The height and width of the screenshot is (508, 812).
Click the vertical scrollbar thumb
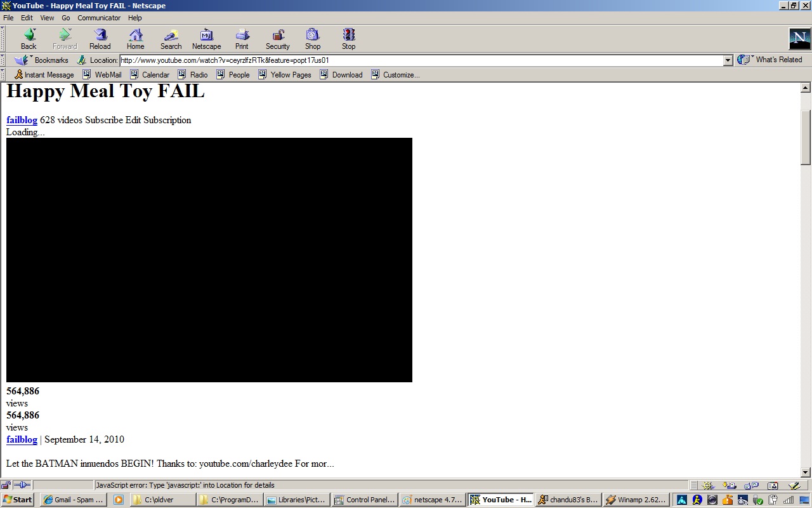coord(806,137)
